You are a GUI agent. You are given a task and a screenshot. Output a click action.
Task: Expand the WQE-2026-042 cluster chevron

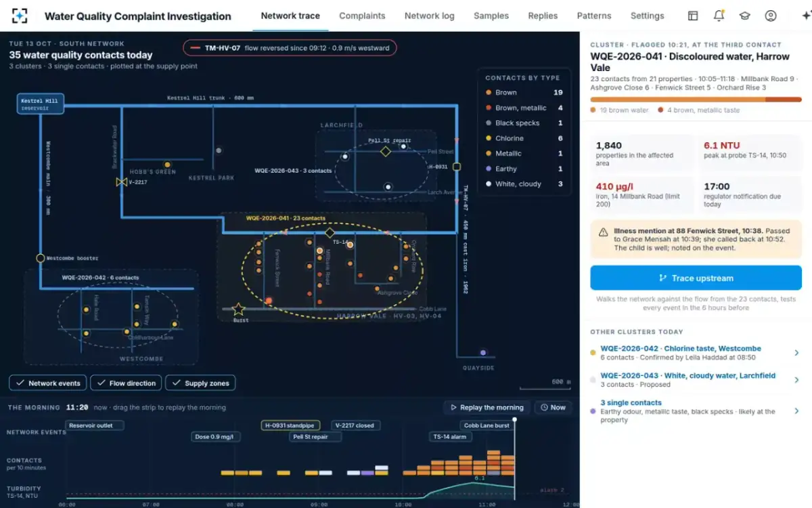[x=796, y=353]
